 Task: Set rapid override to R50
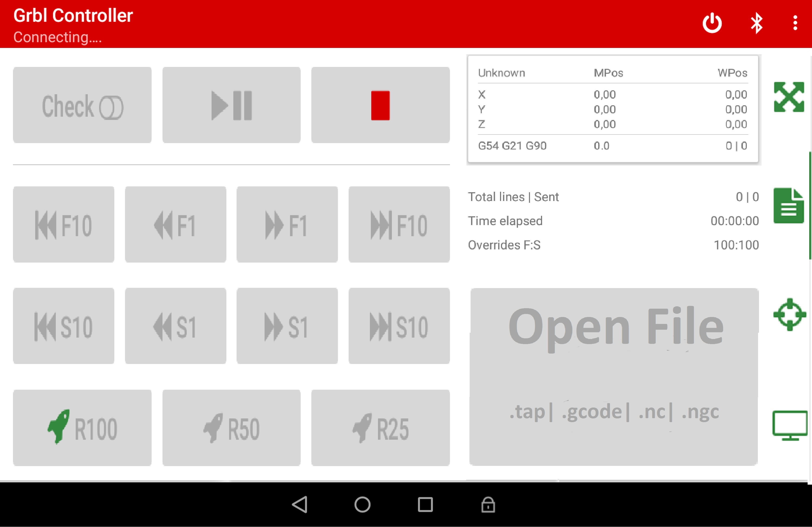(231, 428)
